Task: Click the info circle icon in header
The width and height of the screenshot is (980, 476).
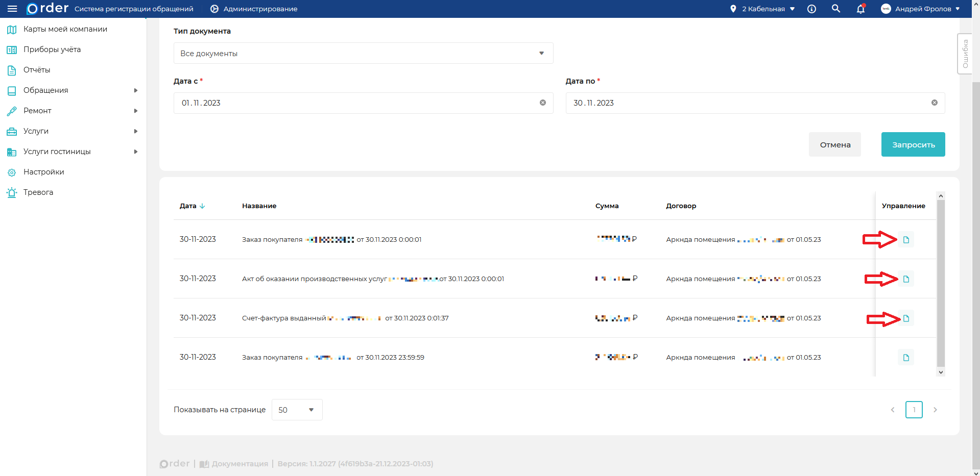Action: [x=811, y=9]
